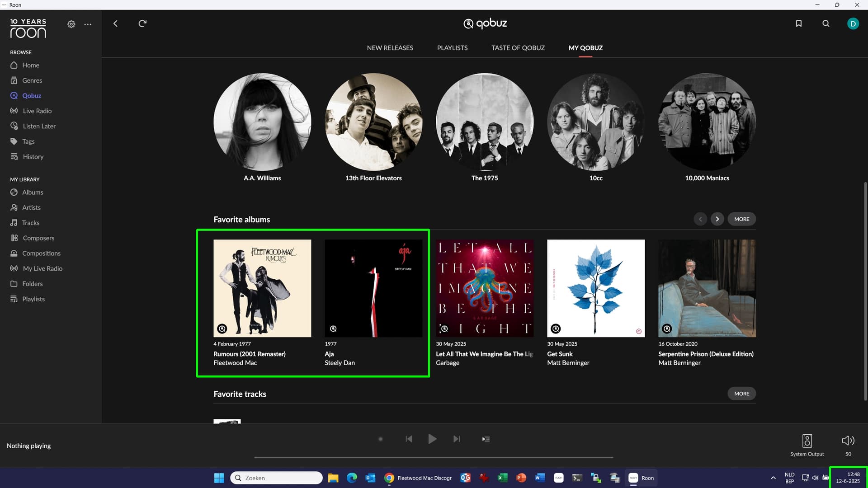Open Live Radio in sidebar
Screen dimensions: 868x488
(x=37, y=111)
